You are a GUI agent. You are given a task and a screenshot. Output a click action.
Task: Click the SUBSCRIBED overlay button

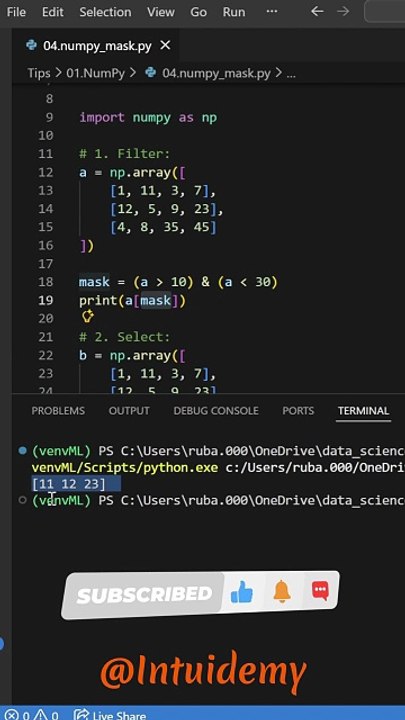click(144, 595)
